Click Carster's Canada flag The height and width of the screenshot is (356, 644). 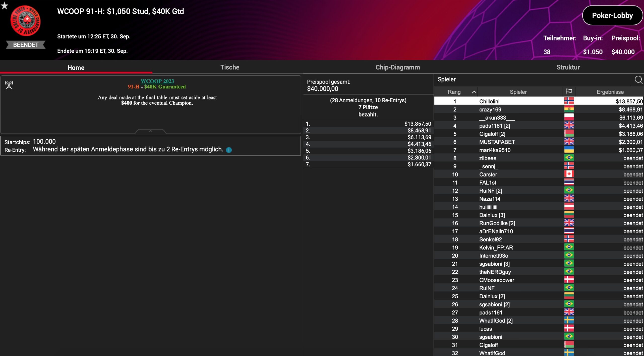pyautogui.click(x=569, y=174)
